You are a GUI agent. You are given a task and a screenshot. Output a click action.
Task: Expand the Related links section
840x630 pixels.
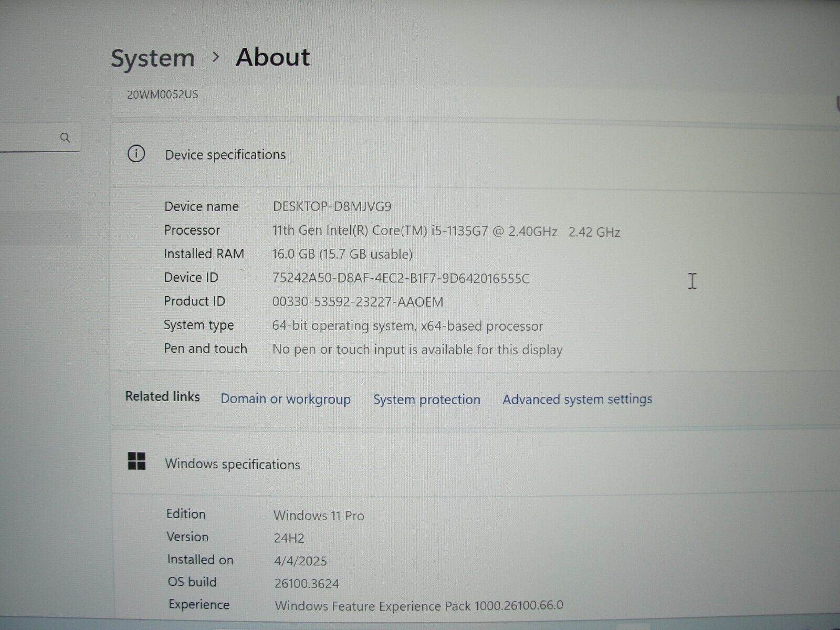click(162, 397)
